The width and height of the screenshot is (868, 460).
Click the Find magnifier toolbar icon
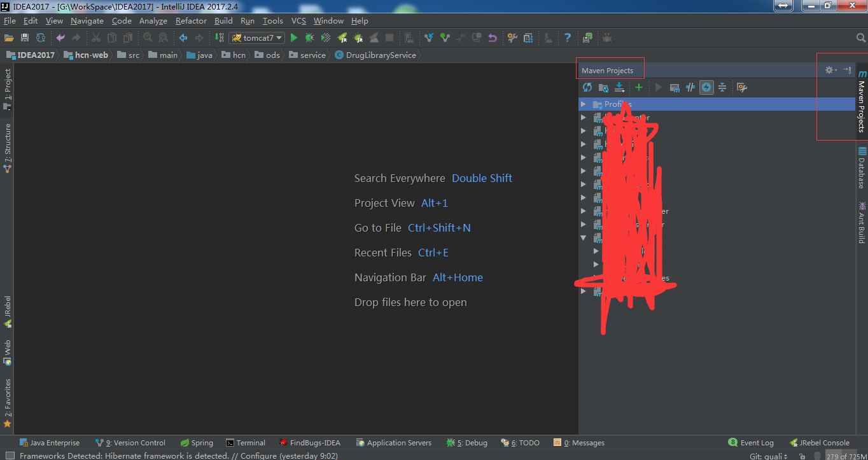pyautogui.click(x=148, y=38)
